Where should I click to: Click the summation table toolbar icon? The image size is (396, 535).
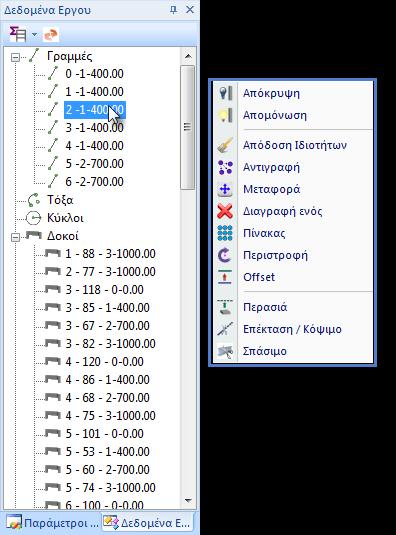18,34
